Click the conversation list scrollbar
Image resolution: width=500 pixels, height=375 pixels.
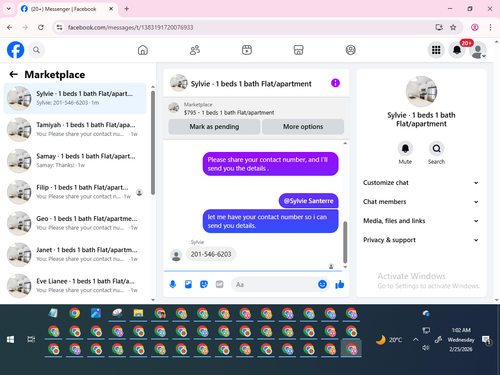pyautogui.click(x=153, y=143)
